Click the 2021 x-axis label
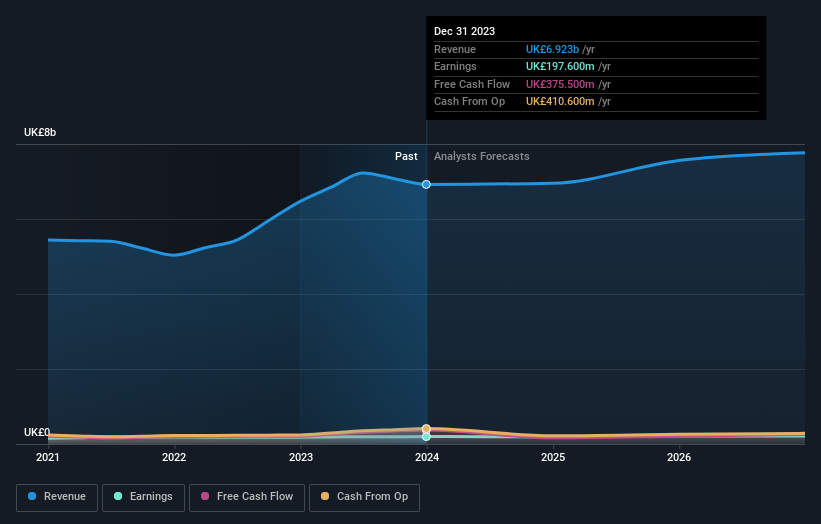 point(48,457)
